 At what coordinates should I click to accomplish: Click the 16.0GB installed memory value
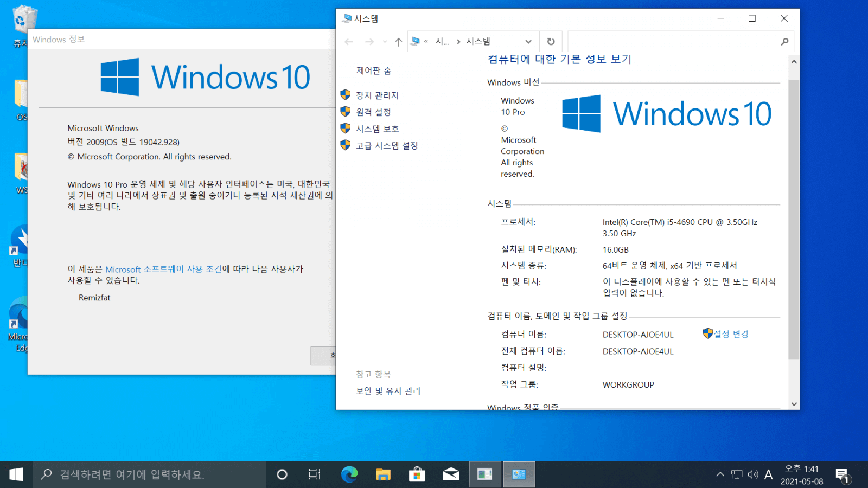(x=616, y=250)
